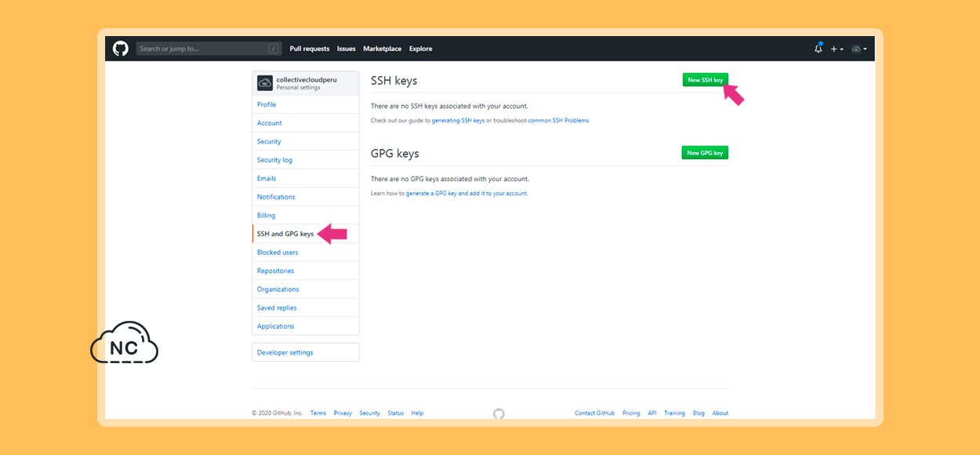
Task: Click the About footer link
Action: coord(720,413)
